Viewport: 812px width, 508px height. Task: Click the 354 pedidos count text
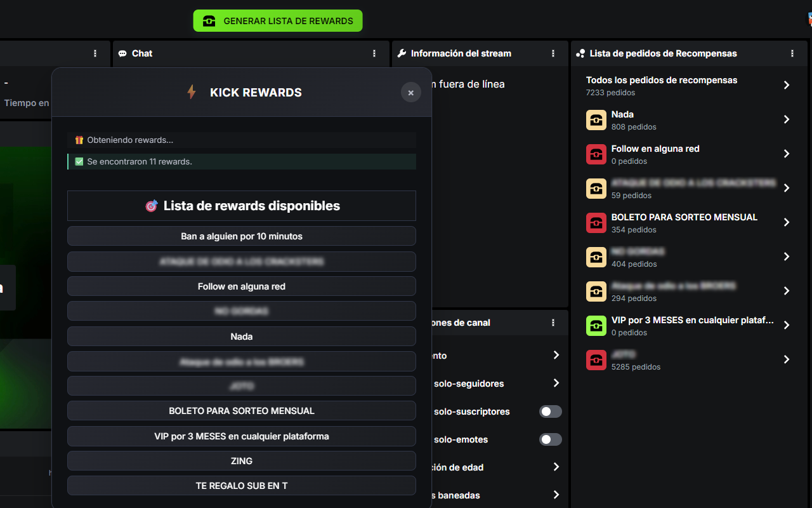[x=634, y=230]
